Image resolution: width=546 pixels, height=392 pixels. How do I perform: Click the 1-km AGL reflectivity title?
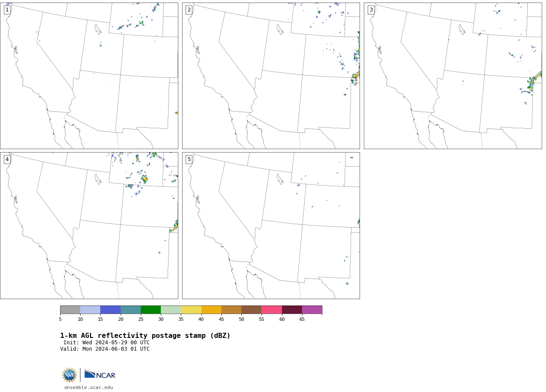pos(145,336)
